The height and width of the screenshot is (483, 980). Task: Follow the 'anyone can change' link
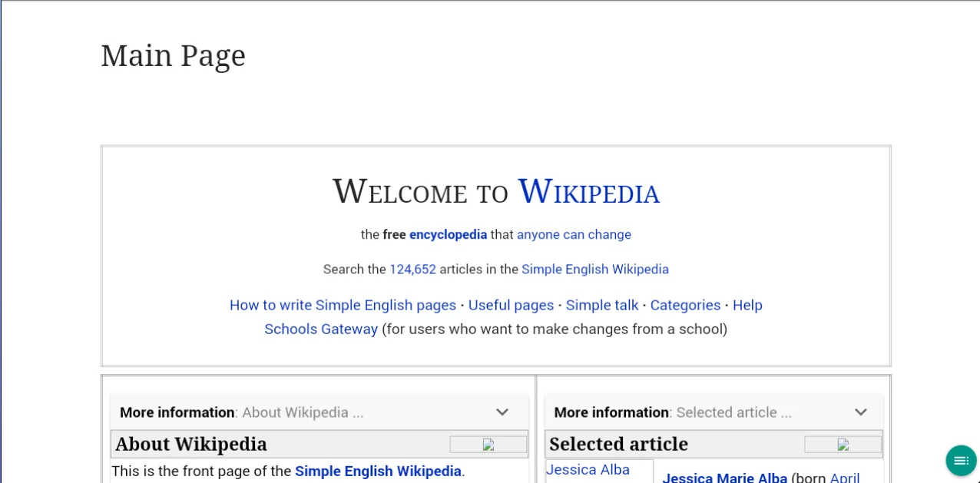click(x=574, y=234)
